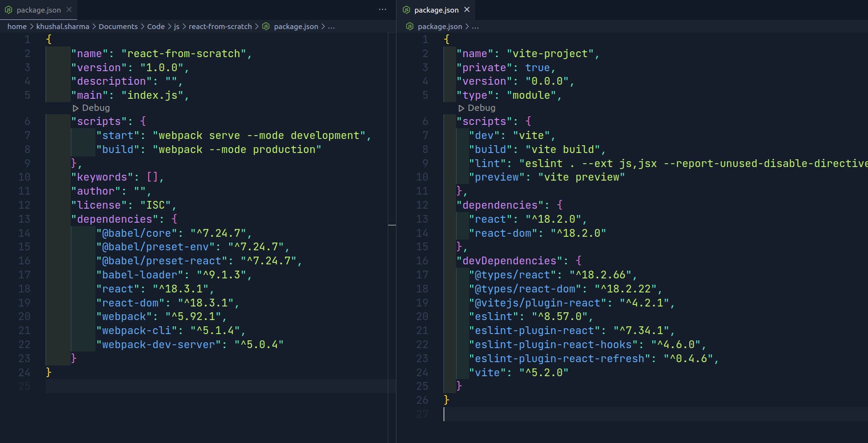
Task: Open left editor more actions ellipsis menu
Action: (382, 10)
